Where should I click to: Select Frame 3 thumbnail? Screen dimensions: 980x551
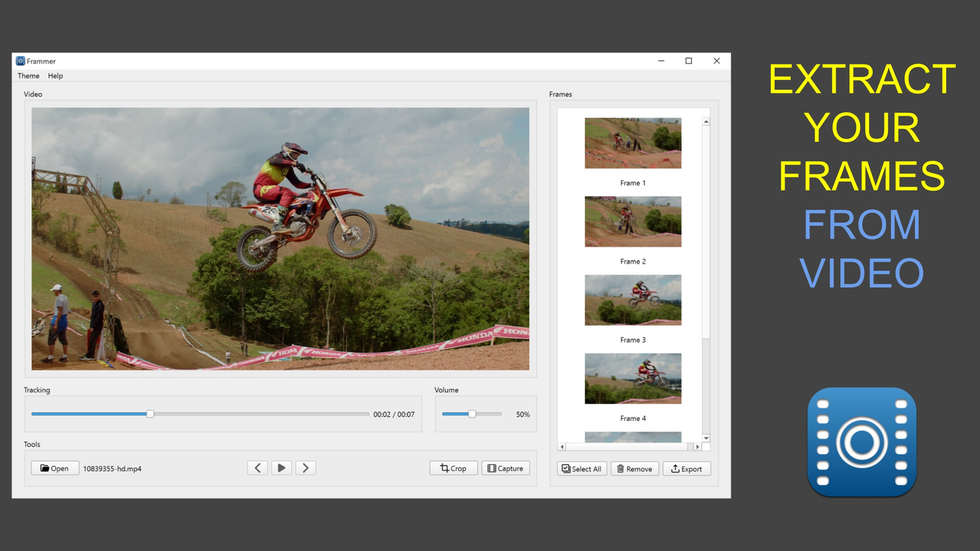coord(633,300)
